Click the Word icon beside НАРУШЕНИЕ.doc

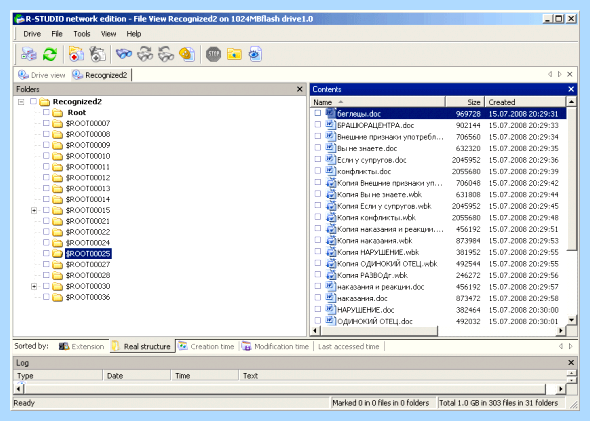[330, 309]
